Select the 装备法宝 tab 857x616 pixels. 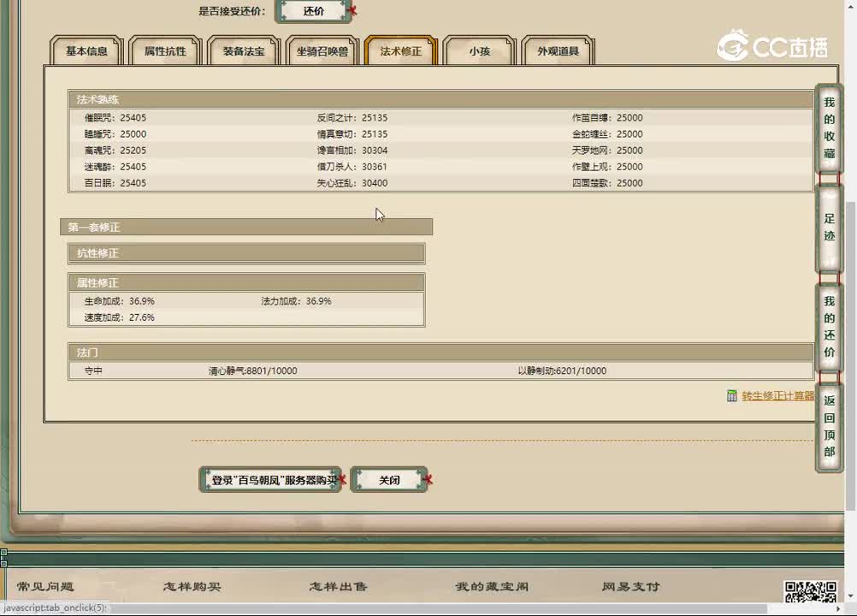click(244, 51)
